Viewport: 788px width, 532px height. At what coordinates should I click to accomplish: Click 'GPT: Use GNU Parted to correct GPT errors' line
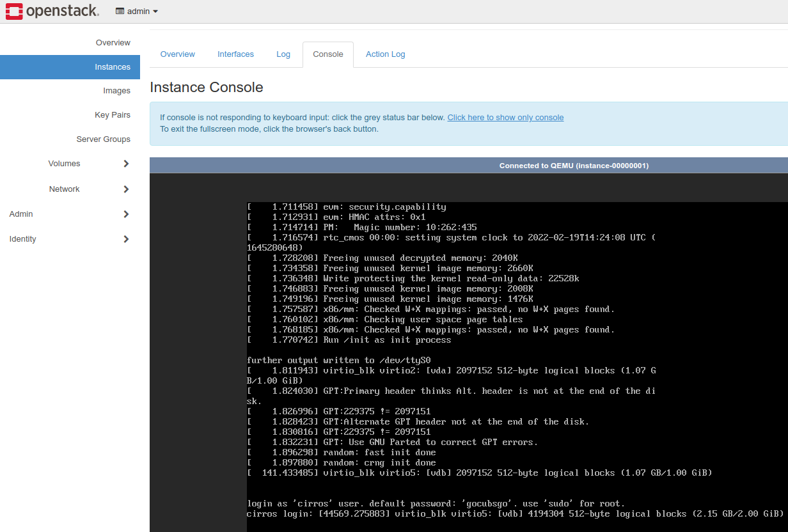click(393, 442)
